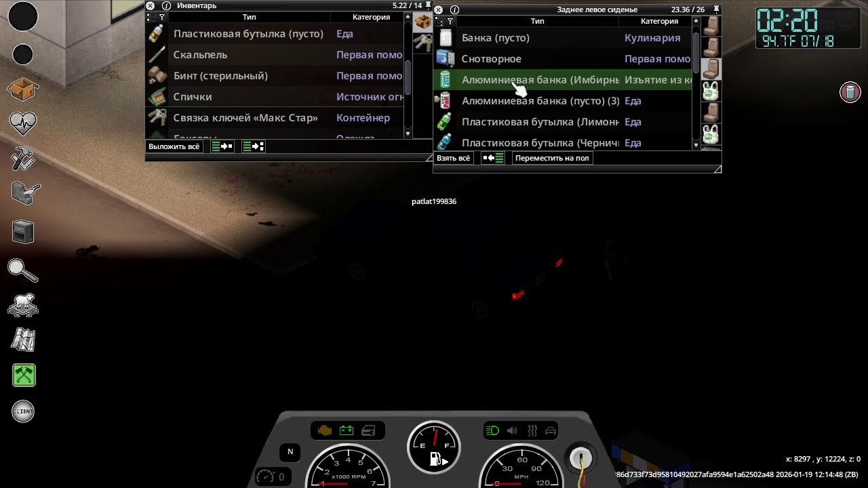This screenshot has height=488, width=868.
Task: Toggle the pin on Инвентарь window
Action: pos(428,5)
